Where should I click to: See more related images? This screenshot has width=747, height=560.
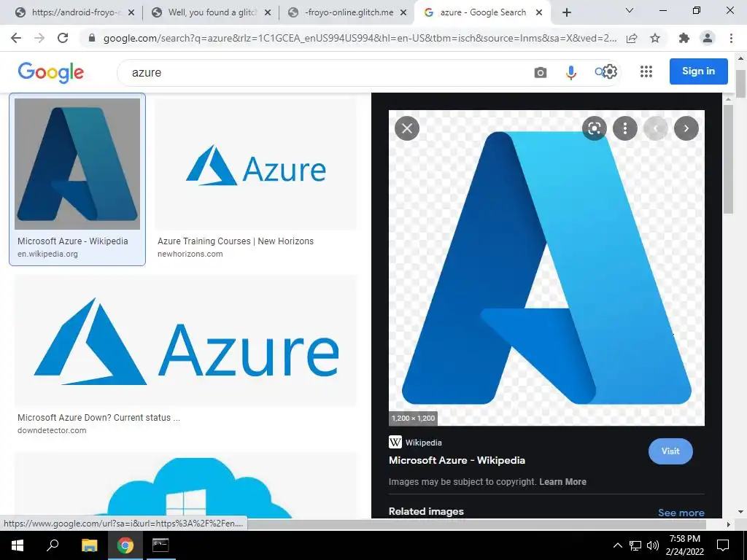(x=681, y=513)
